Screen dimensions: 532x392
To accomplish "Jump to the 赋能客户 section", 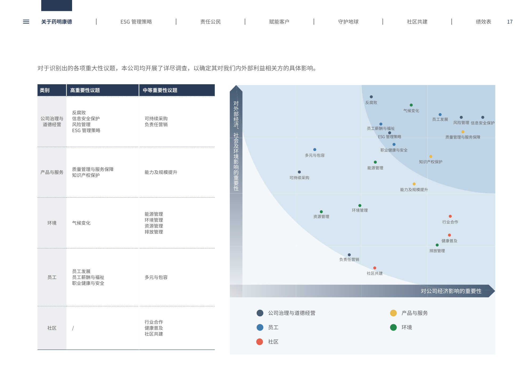I will click(279, 22).
